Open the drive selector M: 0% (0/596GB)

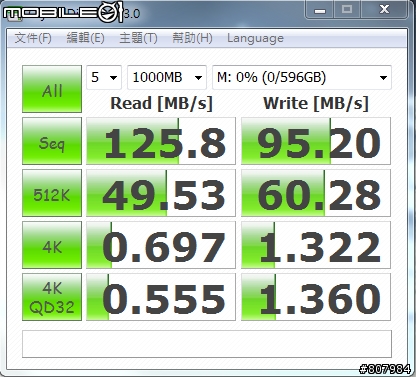(x=302, y=78)
